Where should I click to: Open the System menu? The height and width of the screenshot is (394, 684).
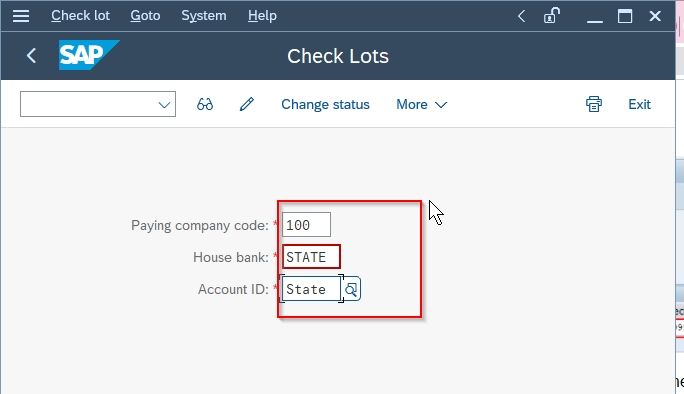tap(204, 16)
